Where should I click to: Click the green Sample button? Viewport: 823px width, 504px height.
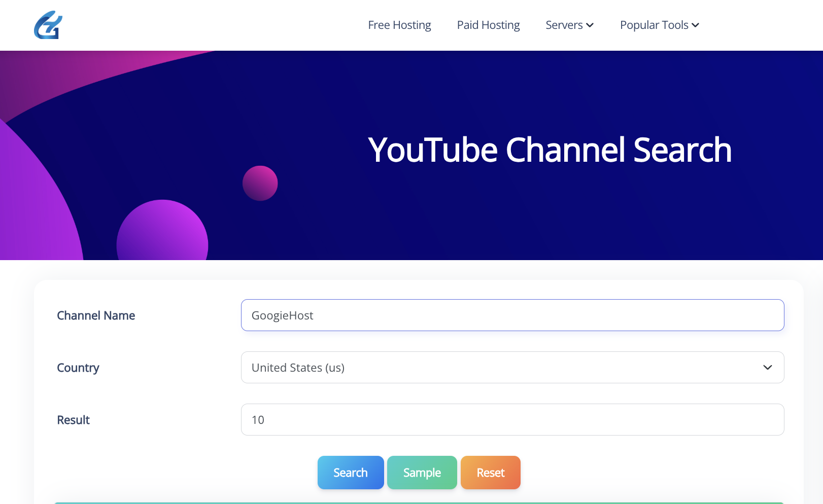pyautogui.click(x=422, y=472)
